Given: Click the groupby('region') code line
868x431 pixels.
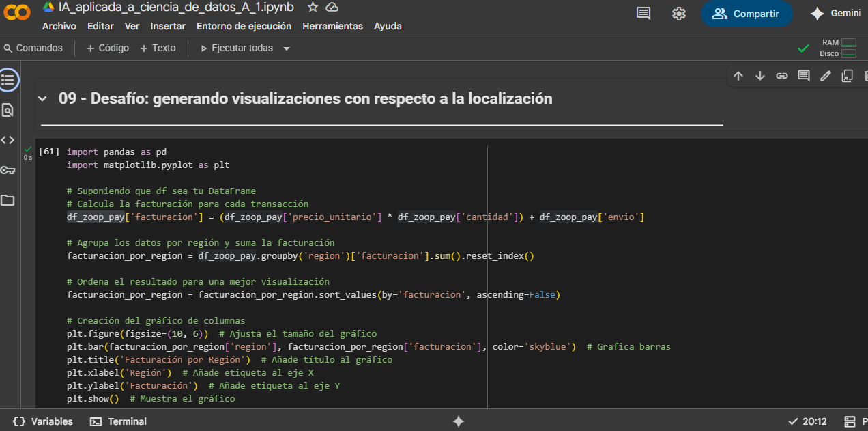Looking at the screenshot, I should click(x=300, y=255).
